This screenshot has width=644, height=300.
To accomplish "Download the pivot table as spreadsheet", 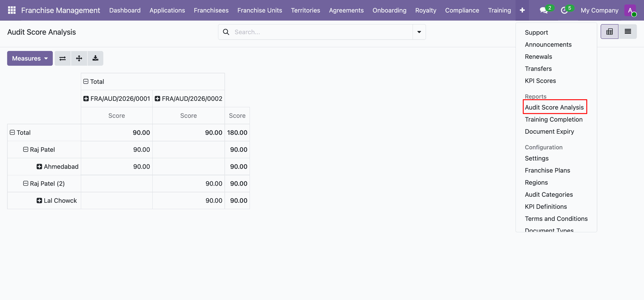I will click(x=96, y=58).
